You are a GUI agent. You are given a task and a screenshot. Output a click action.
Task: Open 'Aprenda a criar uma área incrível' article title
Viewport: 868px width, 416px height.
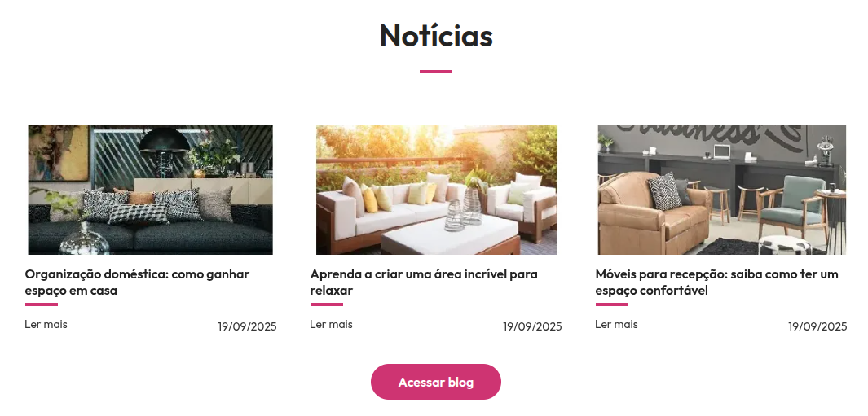click(424, 282)
